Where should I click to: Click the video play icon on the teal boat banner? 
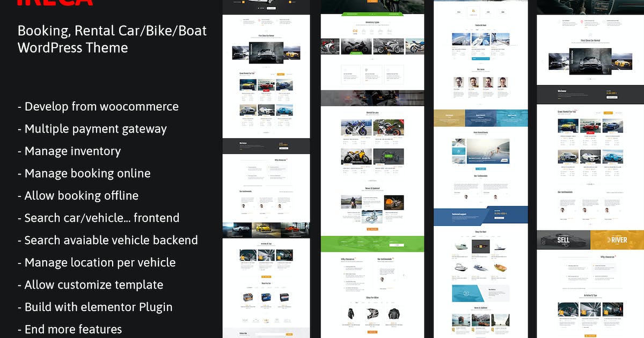[x=466, y=293]
